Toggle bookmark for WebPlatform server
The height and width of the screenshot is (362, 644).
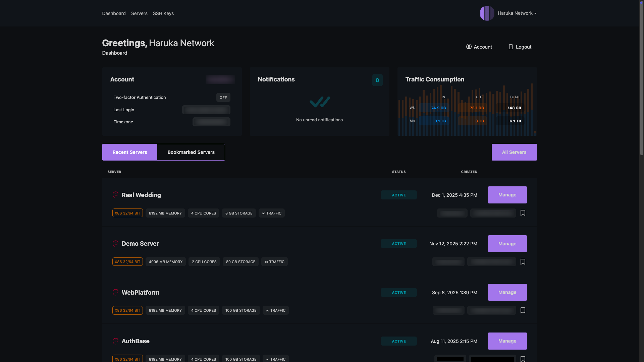click(523, 310)
